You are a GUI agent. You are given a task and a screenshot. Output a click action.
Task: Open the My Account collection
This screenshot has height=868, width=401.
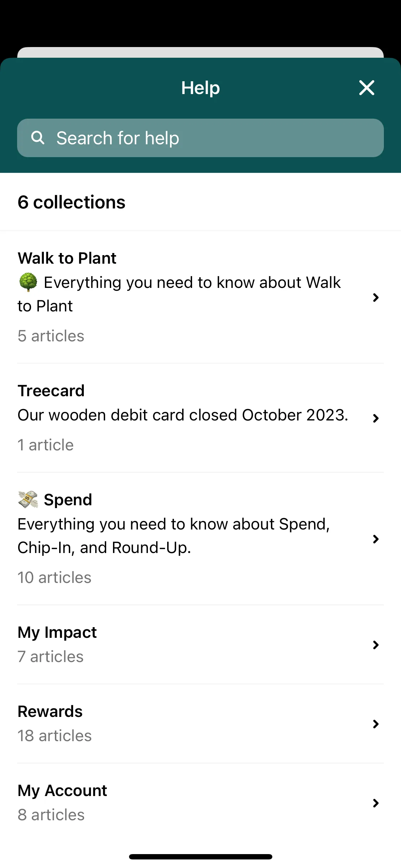click(200, 803)
